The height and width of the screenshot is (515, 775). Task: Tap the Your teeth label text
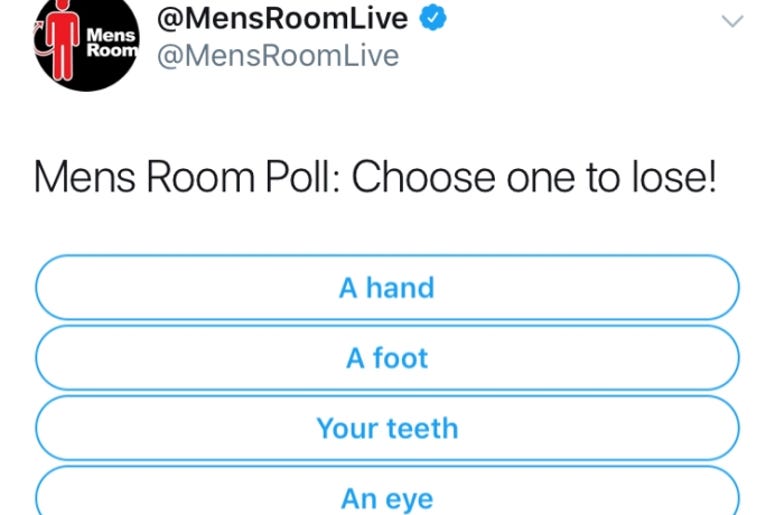click(x=387, y=428)
